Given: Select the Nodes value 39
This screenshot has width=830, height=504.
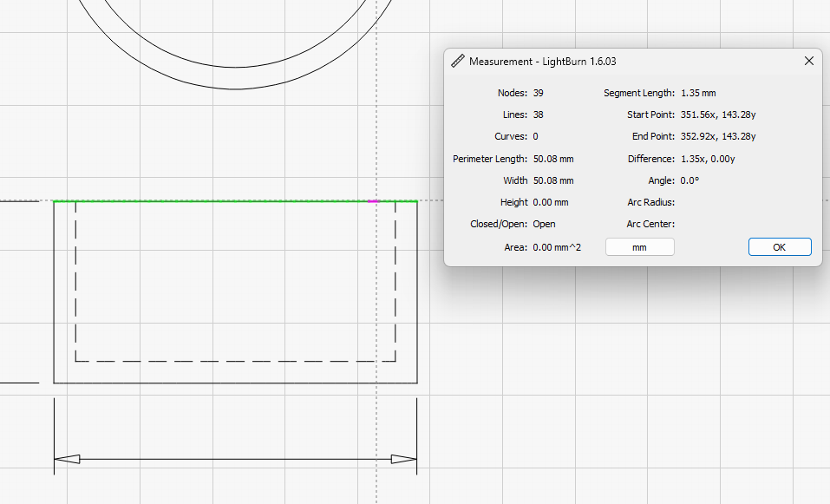Looking at the screenshot, I should point(539,93).
